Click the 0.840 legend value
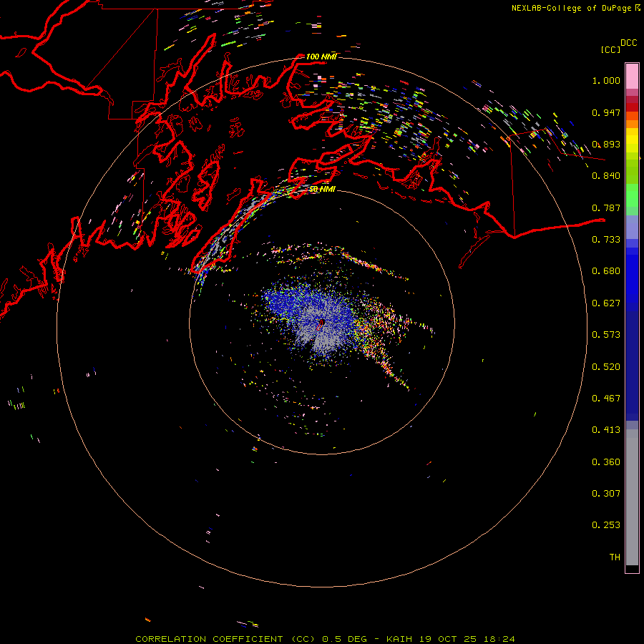644x644 pixels. [606, 176]
